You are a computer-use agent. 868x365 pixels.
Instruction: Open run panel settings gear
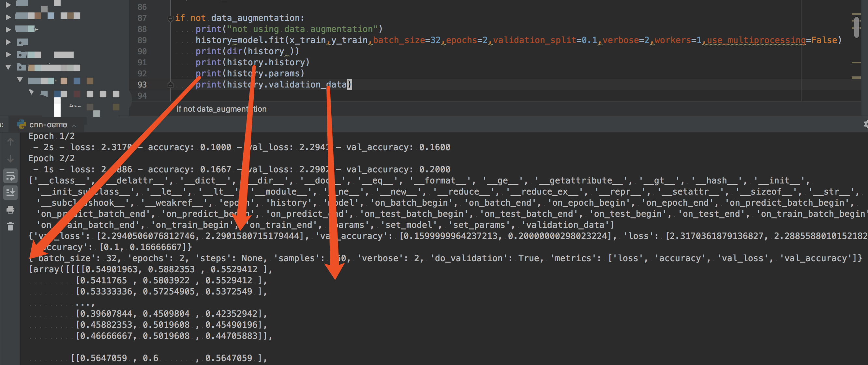click(x=865, y=124)
